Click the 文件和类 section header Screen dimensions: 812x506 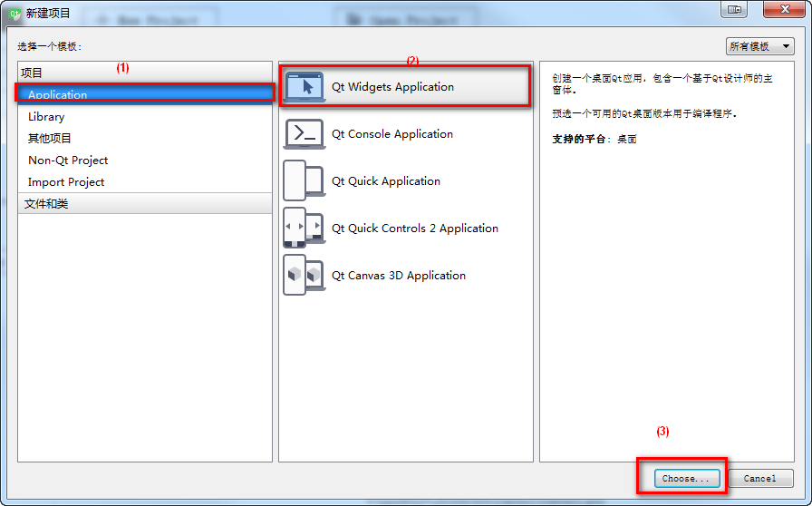tap(145, 203)
